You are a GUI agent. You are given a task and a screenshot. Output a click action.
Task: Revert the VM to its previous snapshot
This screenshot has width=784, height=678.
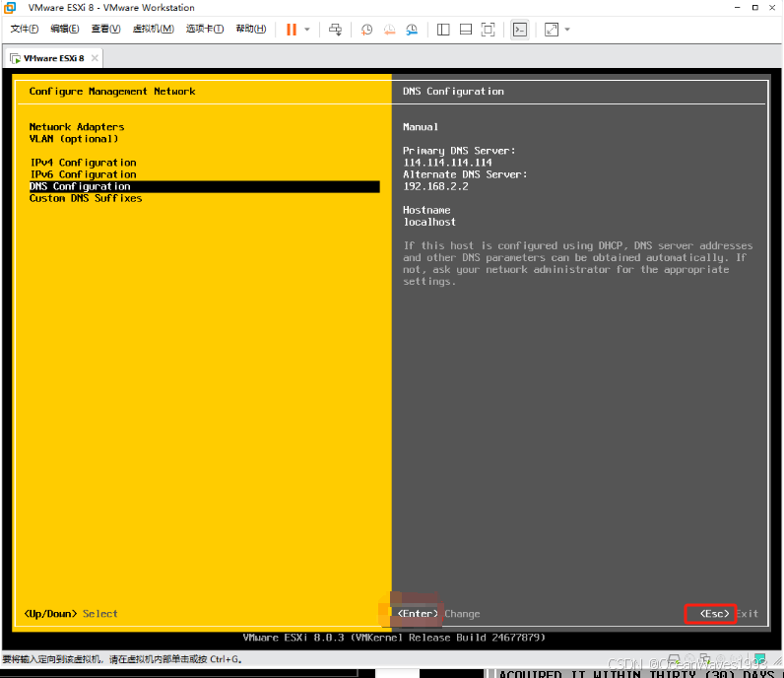pyautogui.click(x=389, y=30)
